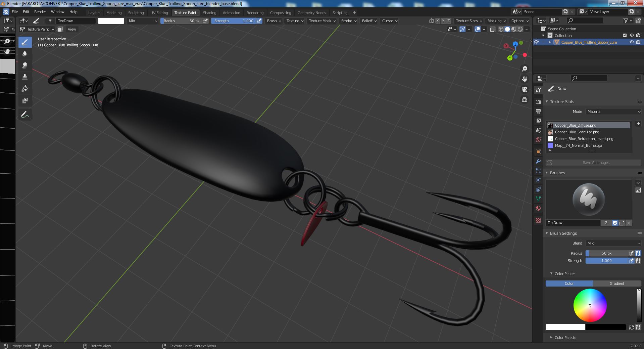This screenshot has width=644, height=349.
Task: Click the viewport pan hand icon
Action: [x=525, y=79]
